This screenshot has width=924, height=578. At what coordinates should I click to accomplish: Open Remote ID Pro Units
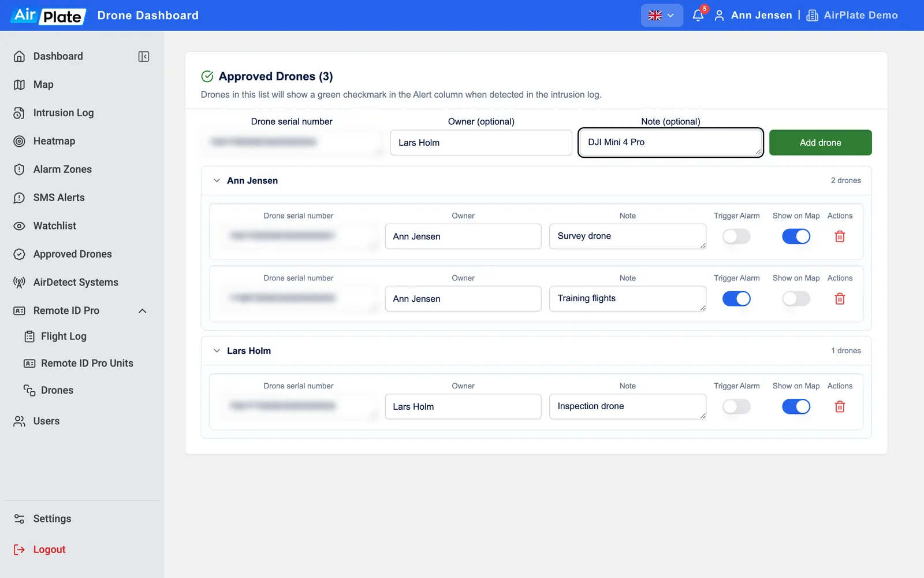(87, 364)
